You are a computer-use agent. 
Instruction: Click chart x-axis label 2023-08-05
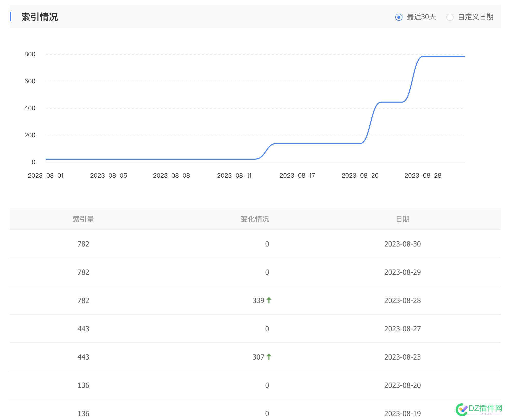click(x=109, y=176)
